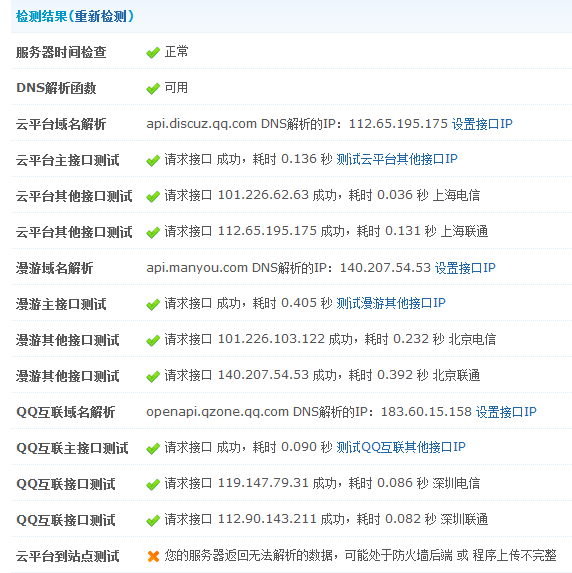The width and height of the screenshot is (572, 573).
Task: Click green check icon beside 正常
Action: (x=153, y=53)
